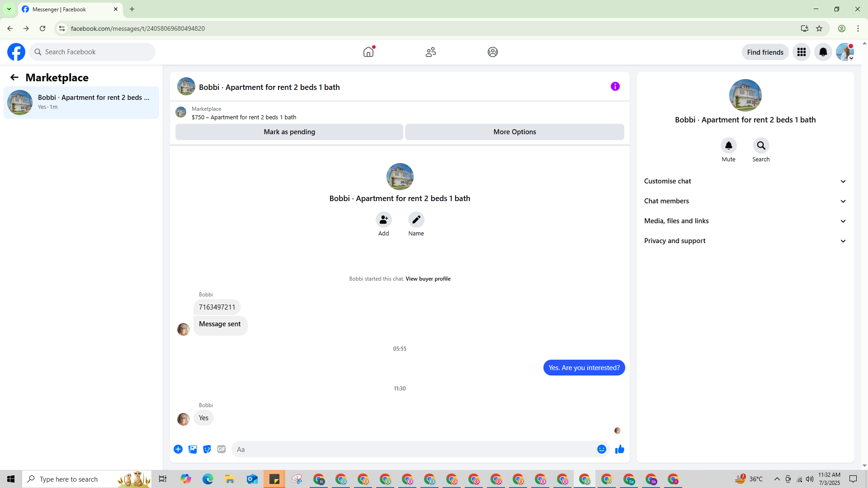868x488 pixels.
Task: Click the purple conversation info icon
Action: pyautogui.click(x=615, y=86)
